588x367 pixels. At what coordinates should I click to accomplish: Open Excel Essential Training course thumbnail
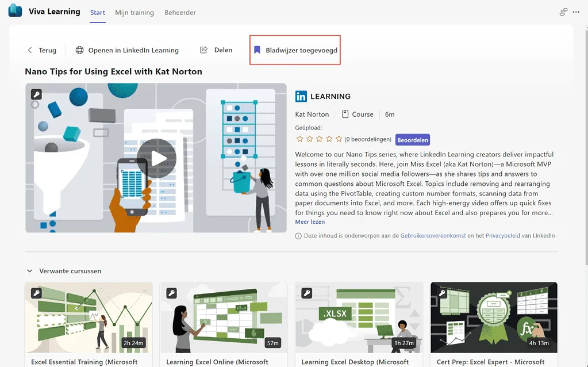click(x=89, y=317)
